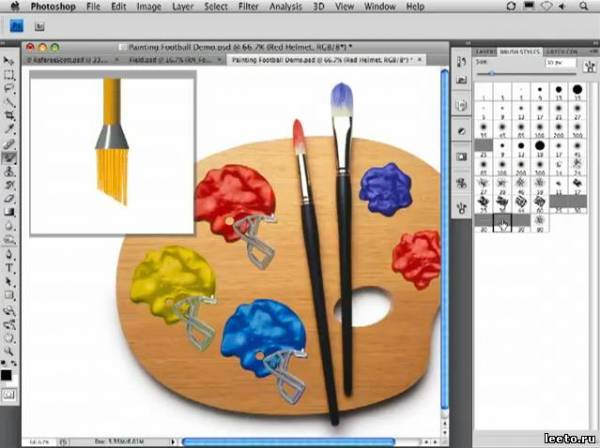Select the Healing Brush tool
Screen dimensions: 600x448
(8, 144)
